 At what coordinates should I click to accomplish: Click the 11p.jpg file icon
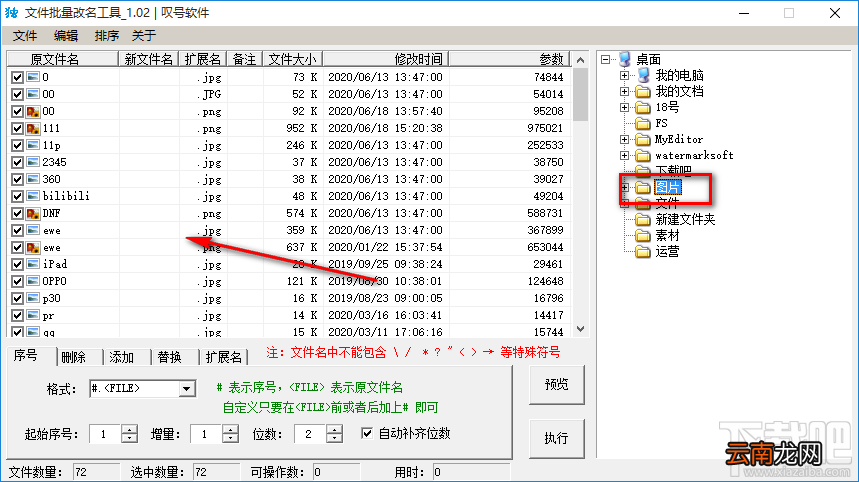coord(33,145)
